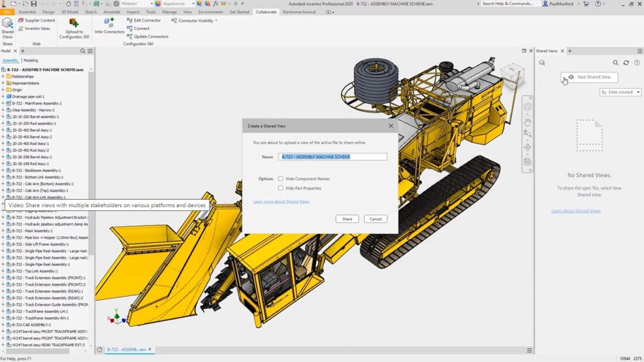Open the Connector Visibility dropdown

click(194, 21)
